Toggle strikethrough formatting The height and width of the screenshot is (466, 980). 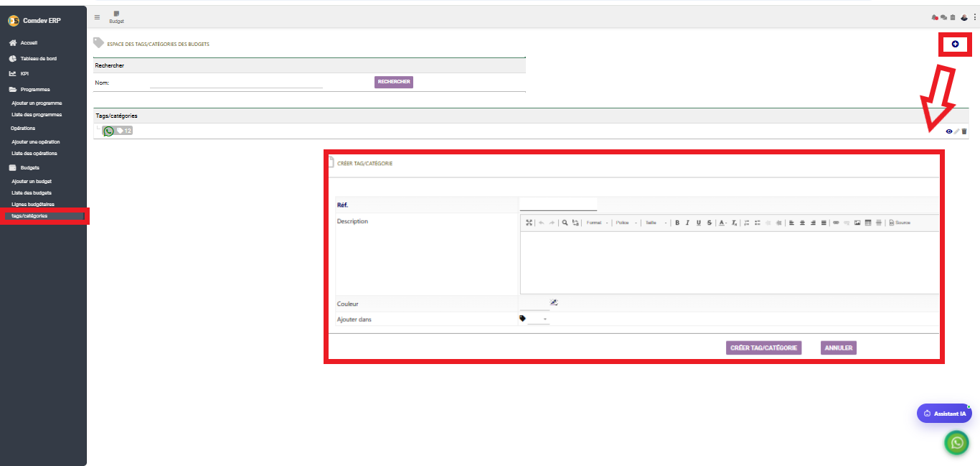(710, 223)
